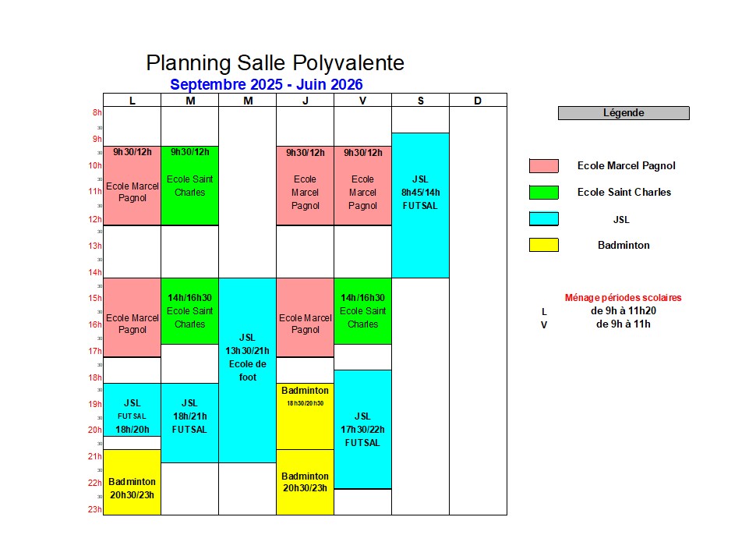Click Tuesday's JSL 18h/21h Futsal block

coord(189,423)
